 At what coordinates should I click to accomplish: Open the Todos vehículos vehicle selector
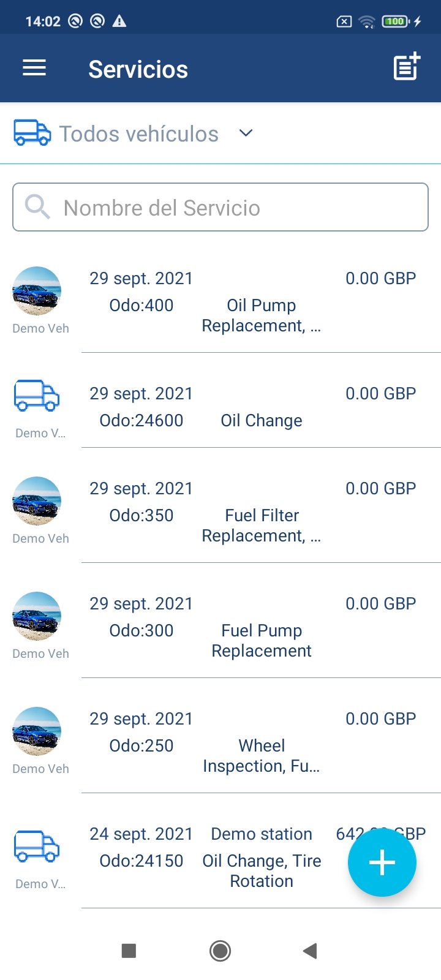tap(139, 134)
